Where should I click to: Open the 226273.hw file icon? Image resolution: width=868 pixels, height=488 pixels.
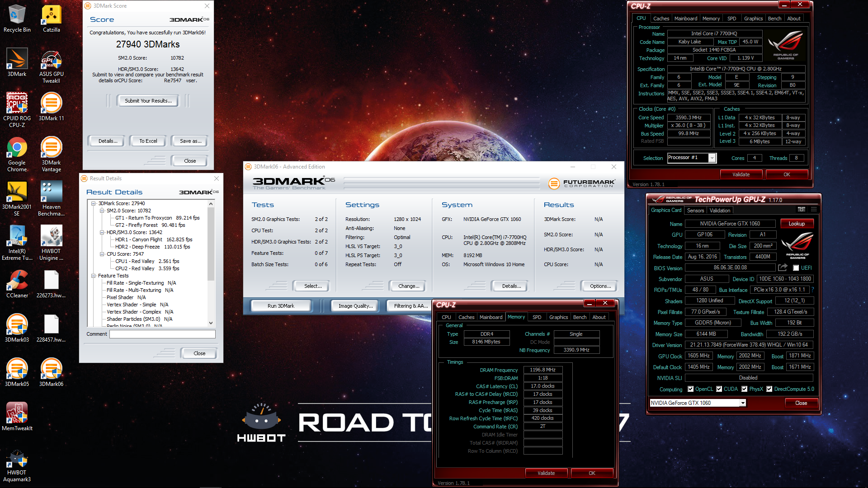coord(51,284)
